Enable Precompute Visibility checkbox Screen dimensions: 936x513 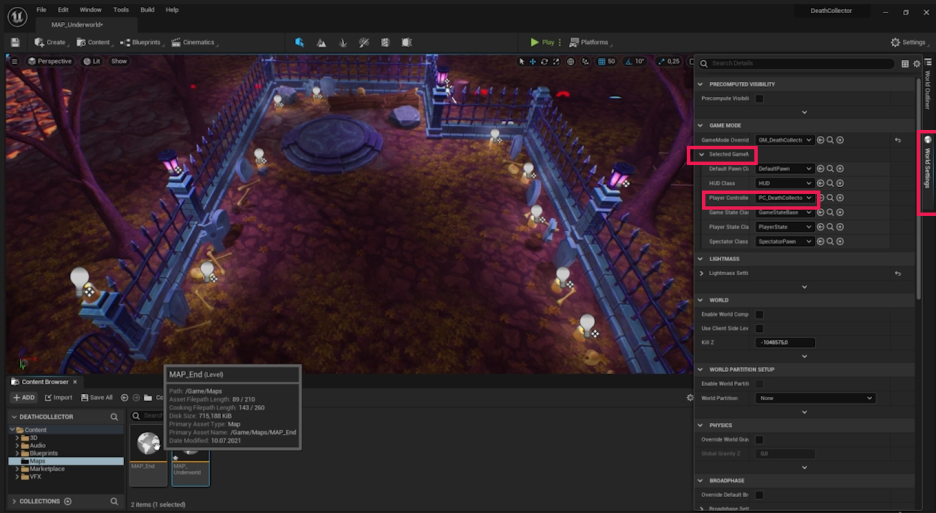[x=759, y=99]
